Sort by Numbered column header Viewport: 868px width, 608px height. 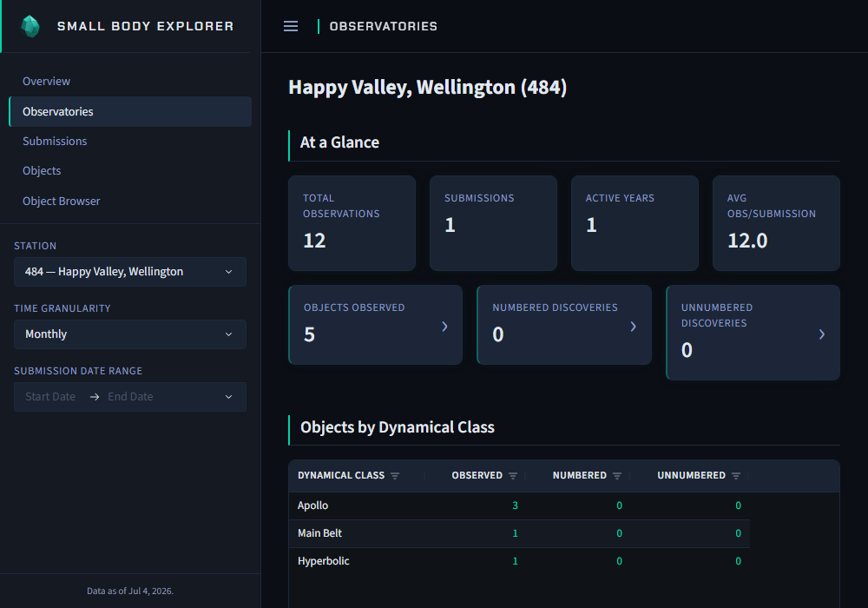point(580,476)
